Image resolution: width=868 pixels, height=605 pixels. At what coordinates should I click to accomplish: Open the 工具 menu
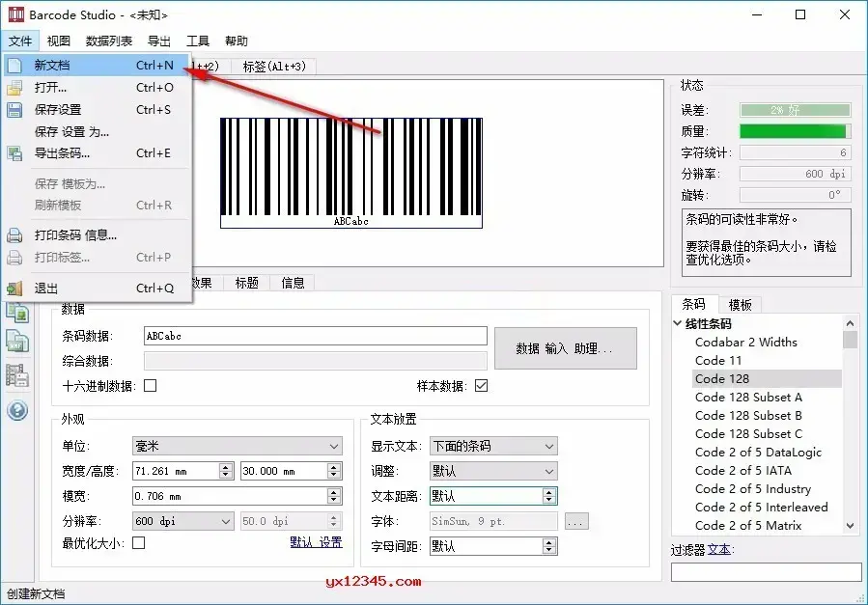[x=198, y=41]
